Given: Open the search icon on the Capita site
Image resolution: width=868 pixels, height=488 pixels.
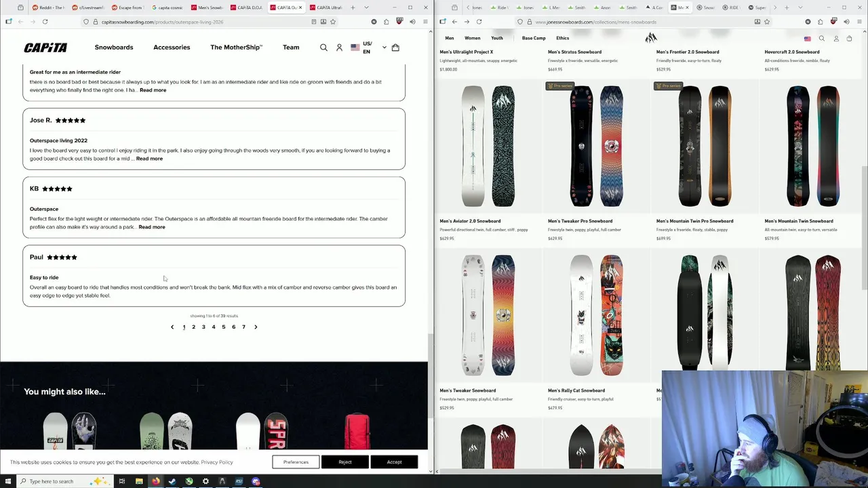Looking at the screenshot, I should (x=323, y=47).
